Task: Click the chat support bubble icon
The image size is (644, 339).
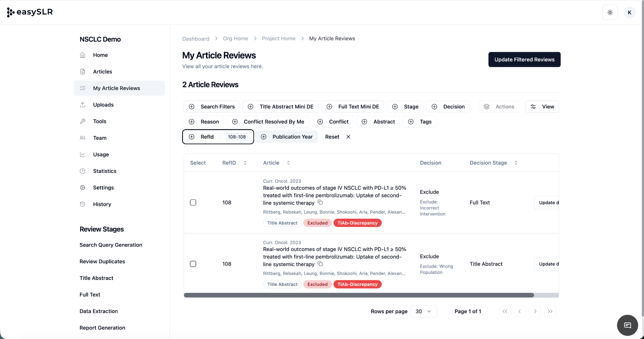Action: pyautogui.click(x=627, y=325)
